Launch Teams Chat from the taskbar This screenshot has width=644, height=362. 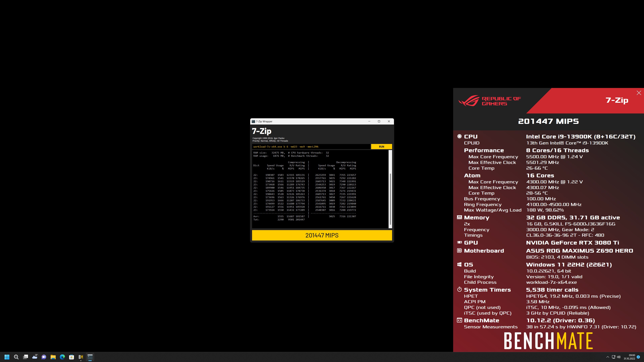tap(44, 357)
